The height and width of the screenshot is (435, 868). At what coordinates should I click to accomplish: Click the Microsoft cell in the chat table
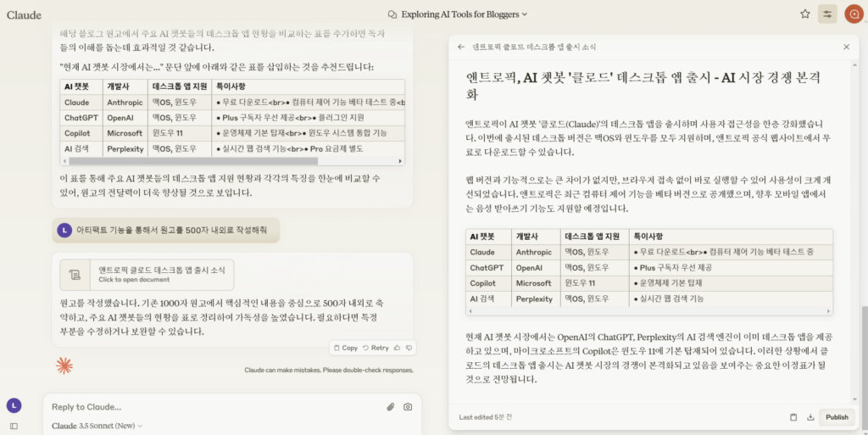(125, 133)
